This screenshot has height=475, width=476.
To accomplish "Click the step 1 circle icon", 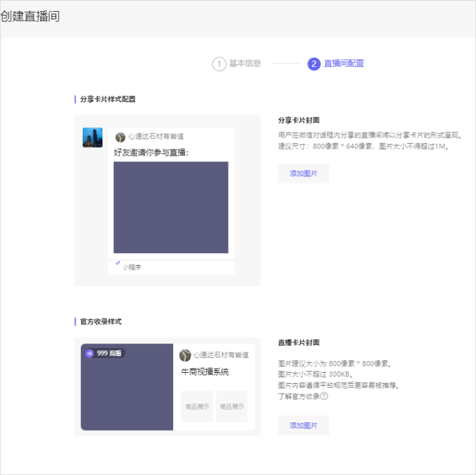I will coord(219,64).
